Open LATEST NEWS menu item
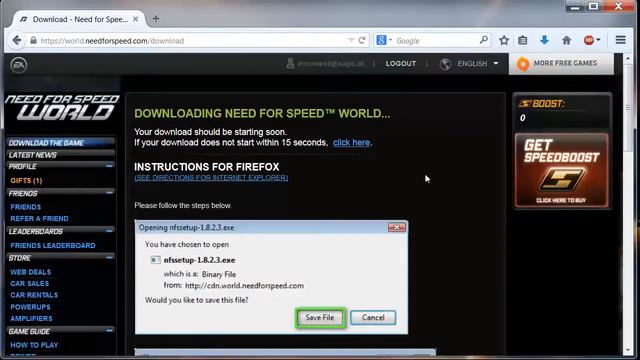Image resolution: width=640 pixels, height=360 pixels. click(x=61, y=155)
